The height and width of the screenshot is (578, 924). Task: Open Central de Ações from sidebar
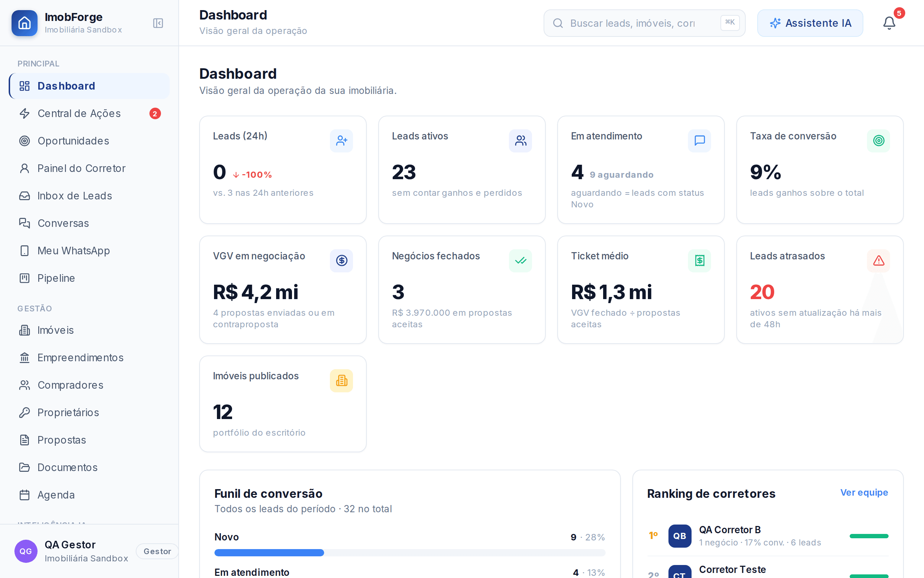pos(89,113)
